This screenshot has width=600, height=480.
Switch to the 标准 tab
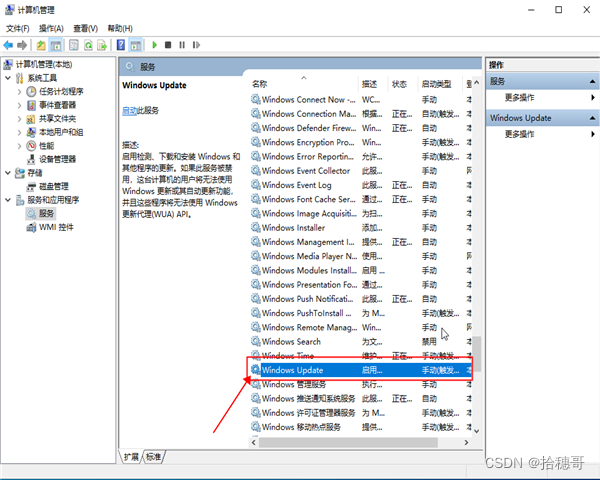click(153, 457)
